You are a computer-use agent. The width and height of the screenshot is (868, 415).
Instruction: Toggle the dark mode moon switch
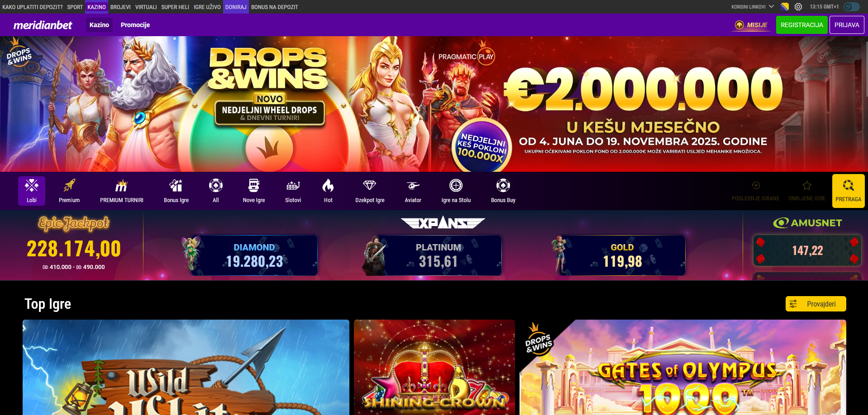[851, 7]
